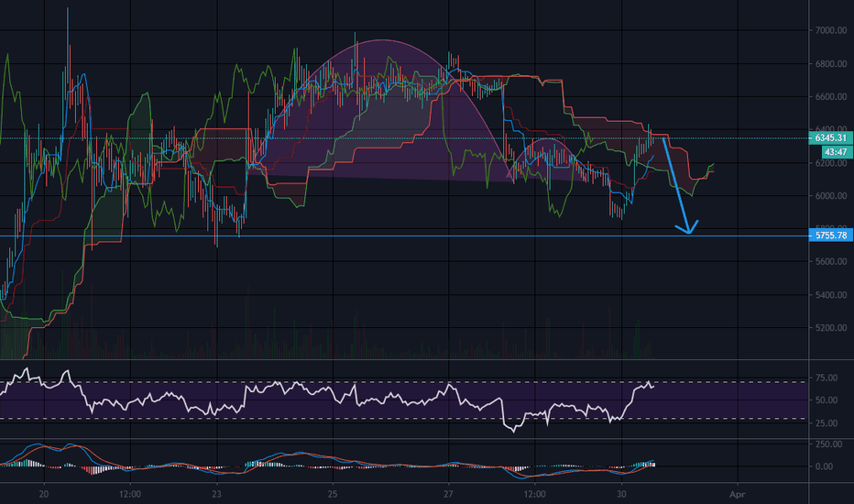Click the RSI 50.00 scale value

[x=827, y=400]
